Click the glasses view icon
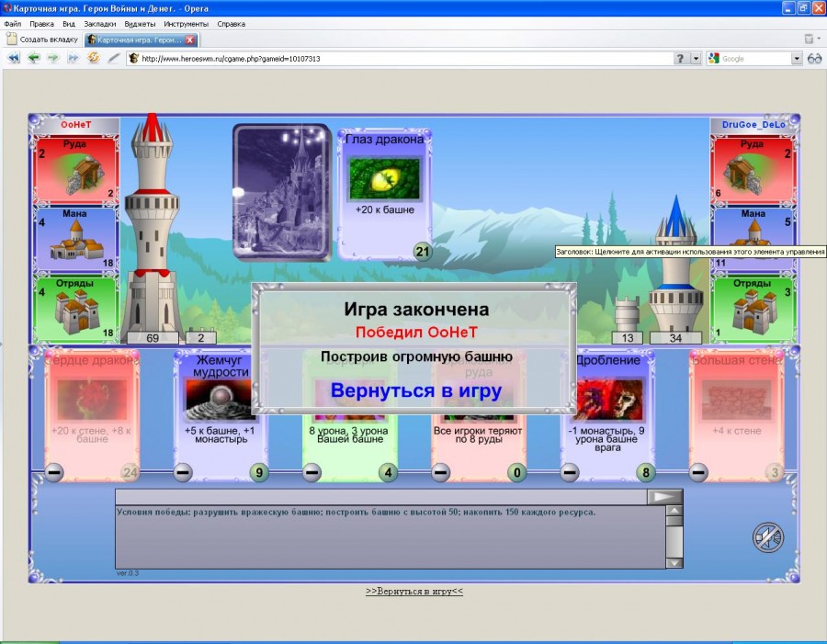The image size is (827, 644). pos(814,59)
